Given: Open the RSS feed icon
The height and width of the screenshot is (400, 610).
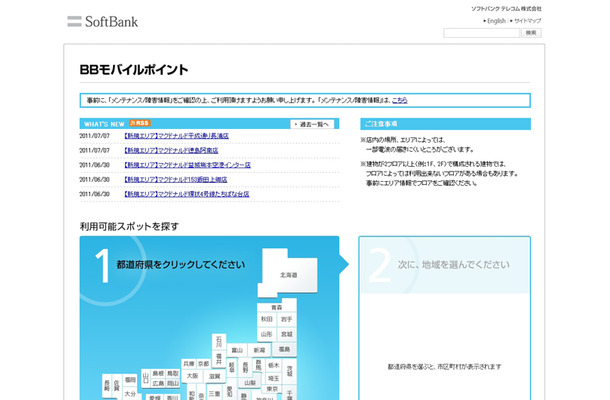Looking at the screenshot, I should pos(140,123).
